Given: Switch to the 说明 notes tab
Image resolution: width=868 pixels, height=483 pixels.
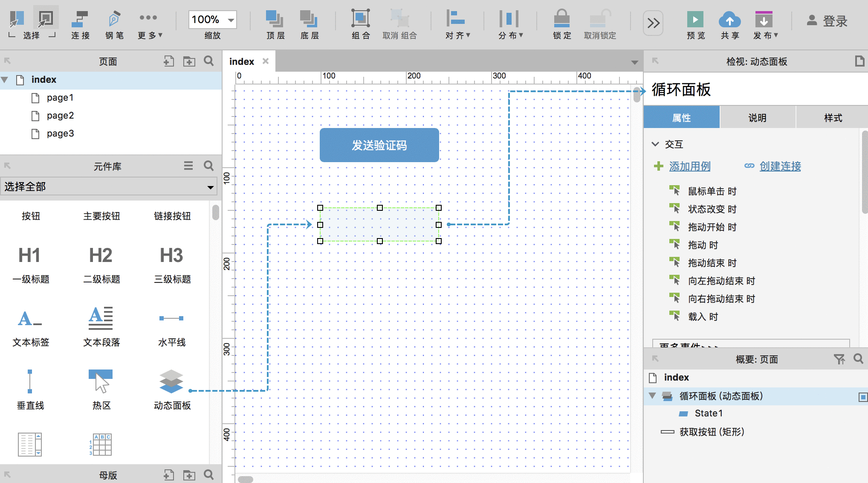Looking at the screenshot, I should pyautogui.click(x=757, y=118).
